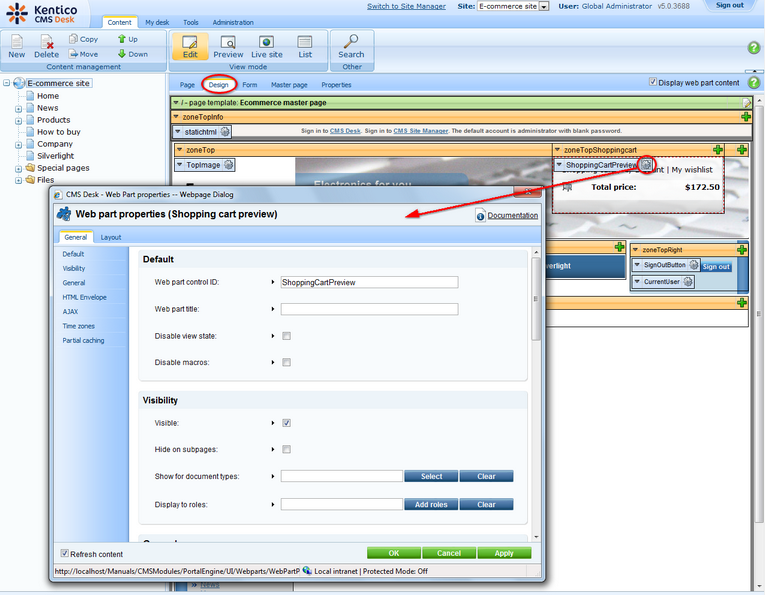Click the Delete document icon
765x595 pixels.
pos(46,41)
